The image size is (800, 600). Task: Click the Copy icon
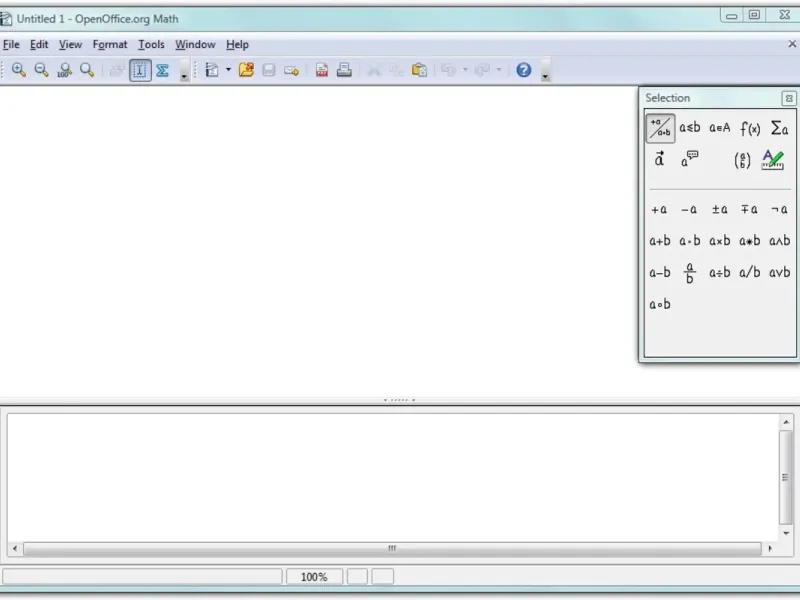click(396, 70)
